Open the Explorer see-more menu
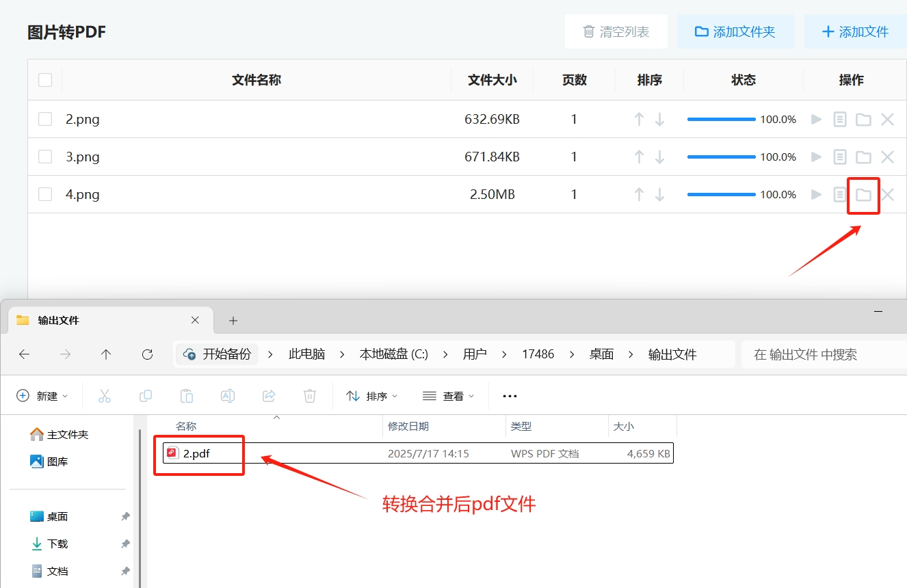The height and width of the screenshot is (588, 907). 509,395
